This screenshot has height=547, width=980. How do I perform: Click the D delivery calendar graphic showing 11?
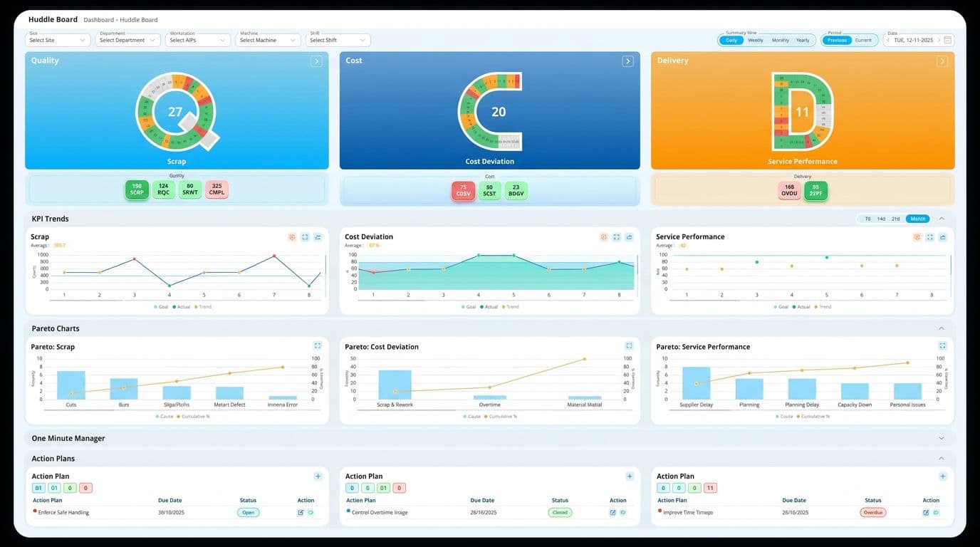pyautogui.click(x=803, y=113)
